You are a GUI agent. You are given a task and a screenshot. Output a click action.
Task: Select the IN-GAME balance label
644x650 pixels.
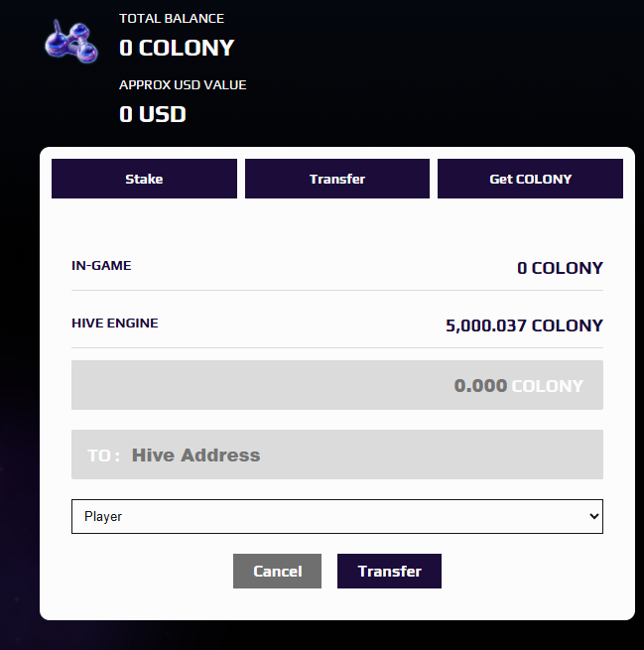click(101, 265)
